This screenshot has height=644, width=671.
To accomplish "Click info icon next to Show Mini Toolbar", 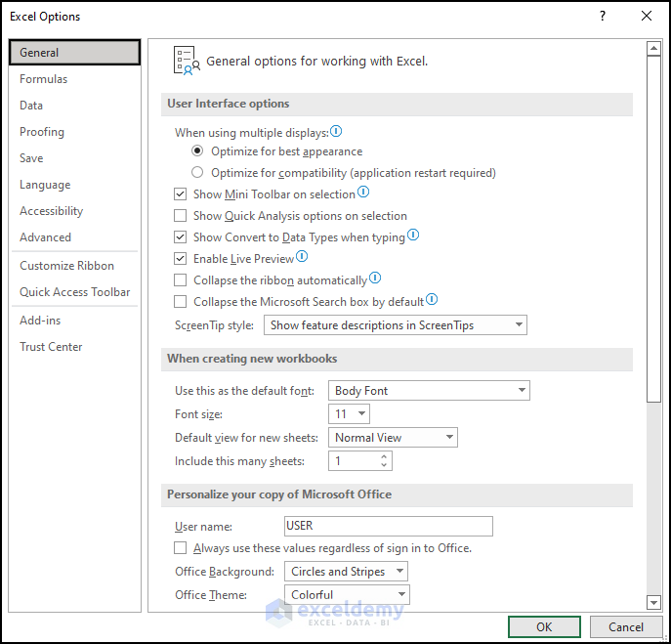I will pyautogui.click(x=363, y=193).
